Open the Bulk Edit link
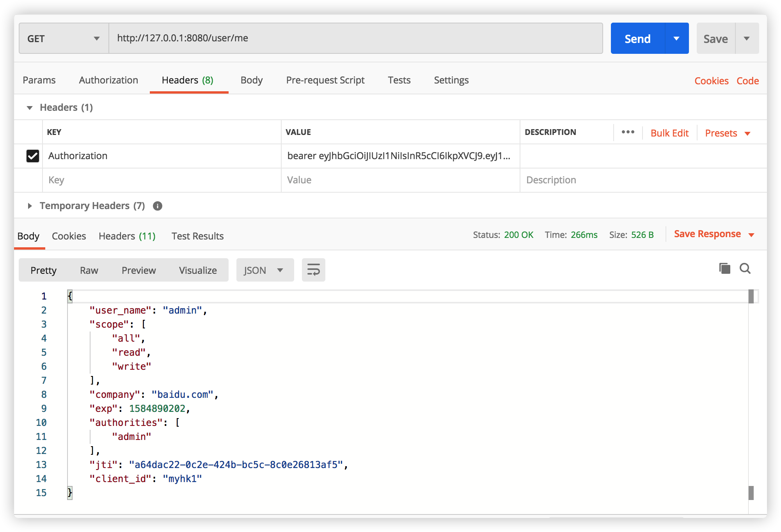Viewport: 781px width, 532px height. (669, 133)
